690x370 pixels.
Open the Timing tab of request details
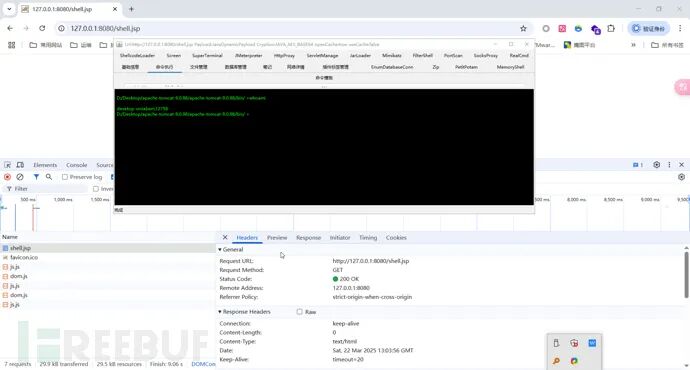(x=368, y=238)
